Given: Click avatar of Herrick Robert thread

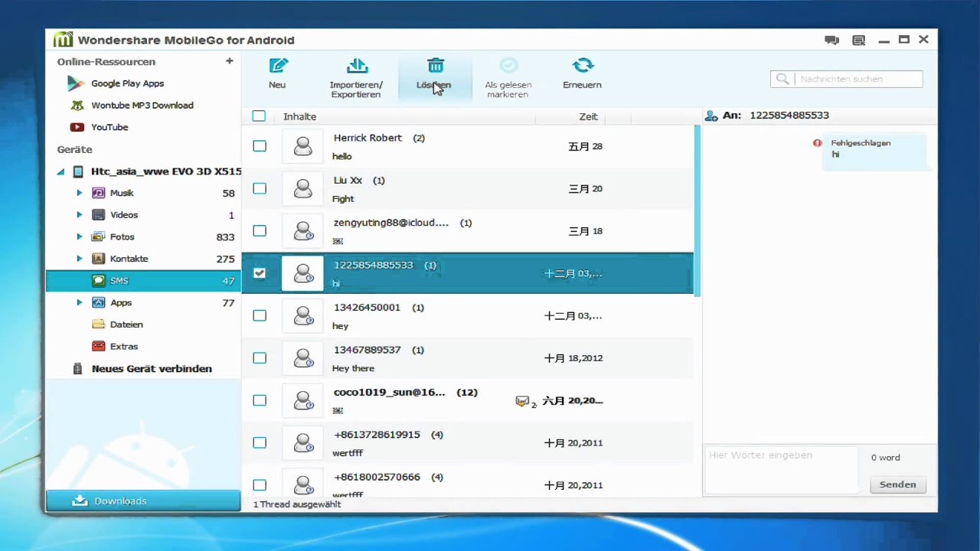Looking at the screenshot, I should tap(303, 146).
